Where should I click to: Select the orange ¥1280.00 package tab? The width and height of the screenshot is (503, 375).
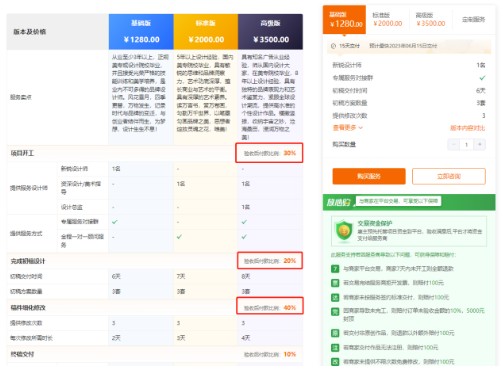coord(344,20)
